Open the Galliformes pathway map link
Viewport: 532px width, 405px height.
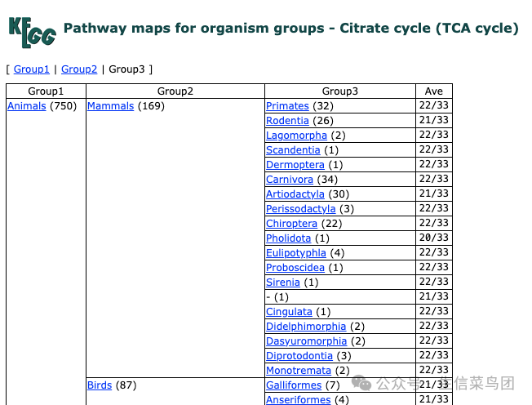click(294, 385)
